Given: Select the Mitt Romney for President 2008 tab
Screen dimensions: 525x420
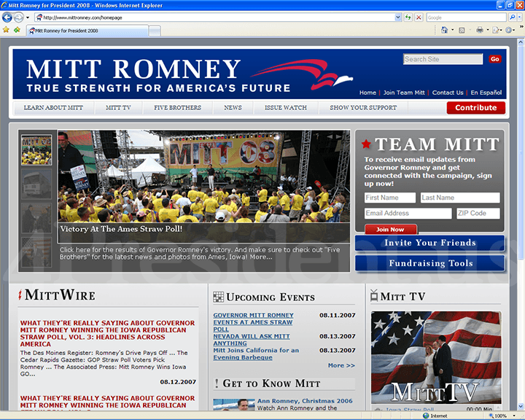Looking at the screenshot, I should pyautogui.click(x=87, y=31).
